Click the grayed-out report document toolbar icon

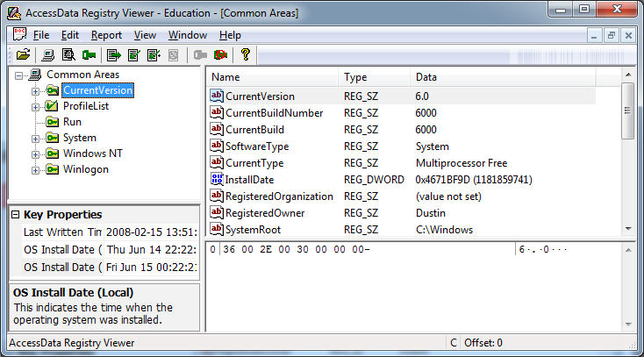click(x=174, y=55)
